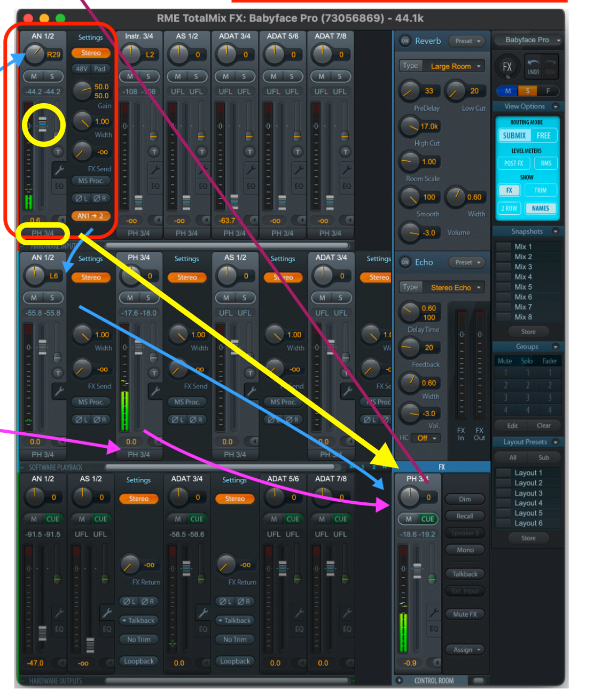594x700 pixels.
Task: Switch routing mode to FREE
Action: tap(543, 136)
